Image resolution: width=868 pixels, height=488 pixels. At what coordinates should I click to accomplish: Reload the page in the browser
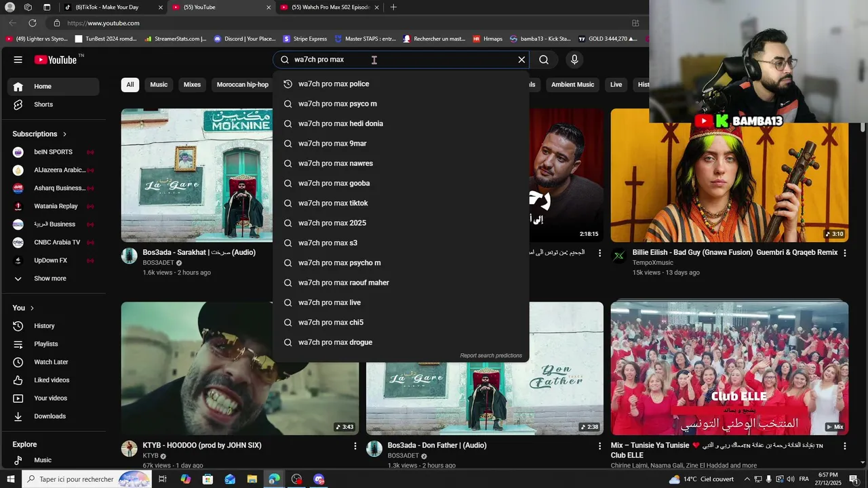[x=32, y=23]
